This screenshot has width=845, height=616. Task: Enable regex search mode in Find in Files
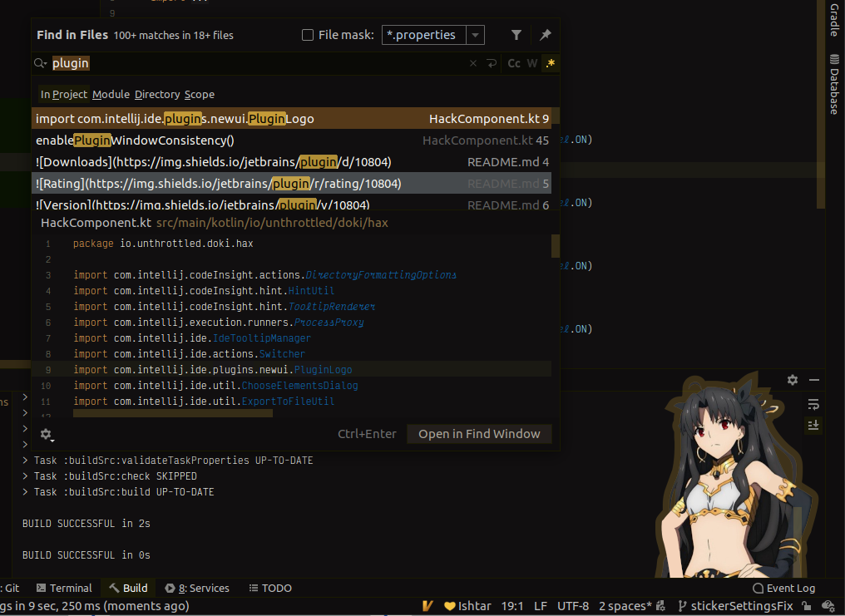point(550,62)
